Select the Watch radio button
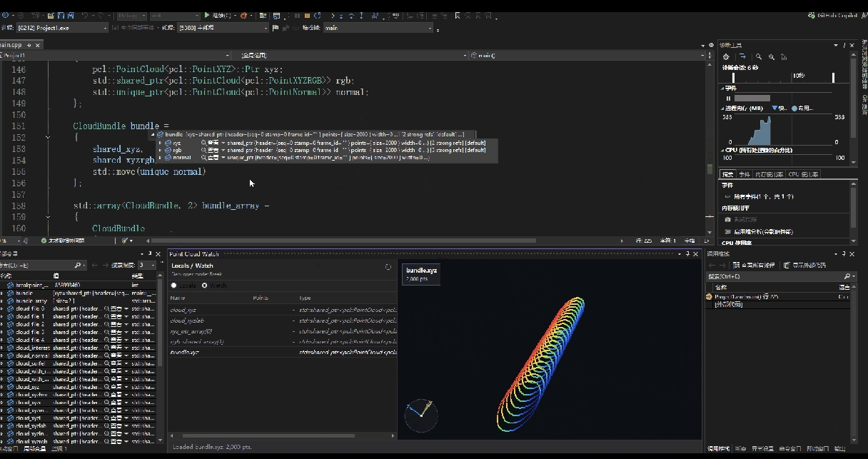This screenshot has height=459, width=868. coord(205,286)
